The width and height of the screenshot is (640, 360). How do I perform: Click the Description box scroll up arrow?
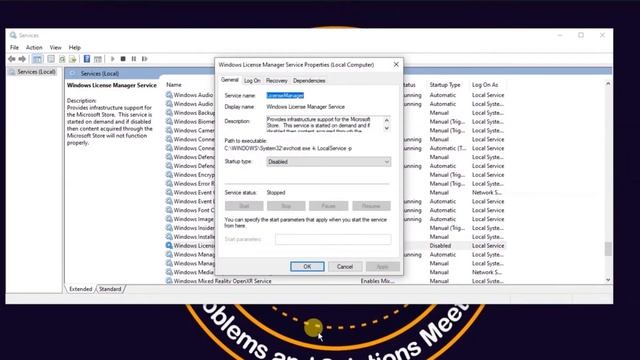[387, 120]
